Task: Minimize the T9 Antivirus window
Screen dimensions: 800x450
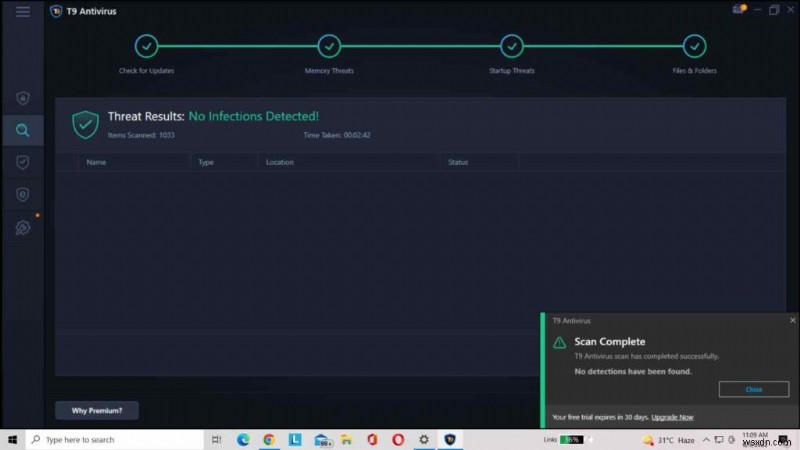Action: (x=758, y=10)
